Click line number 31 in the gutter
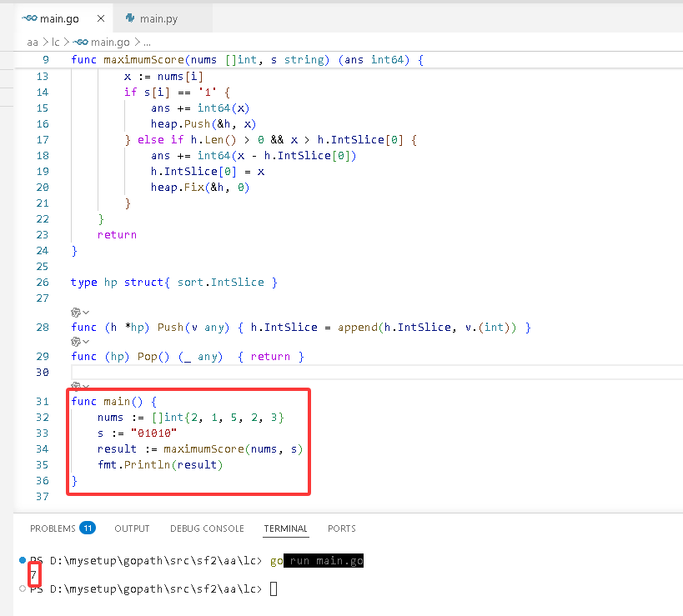 click(x=43, y=402)
